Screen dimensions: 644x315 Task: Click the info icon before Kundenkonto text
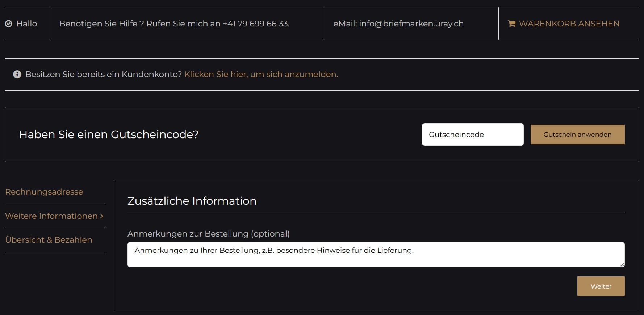[x=17, y=75]
